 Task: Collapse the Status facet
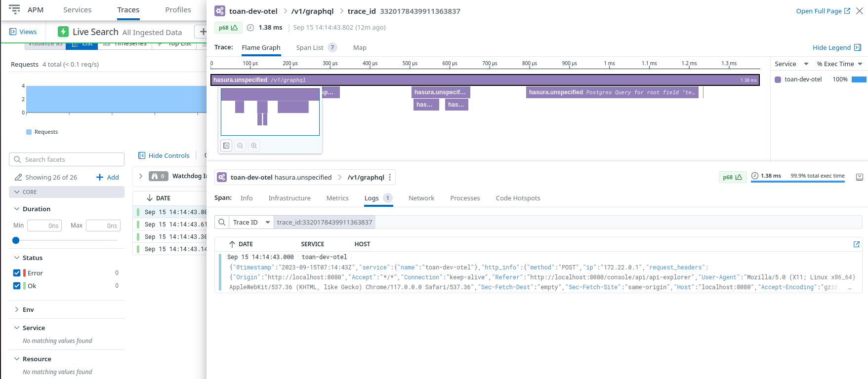point(17,258)
